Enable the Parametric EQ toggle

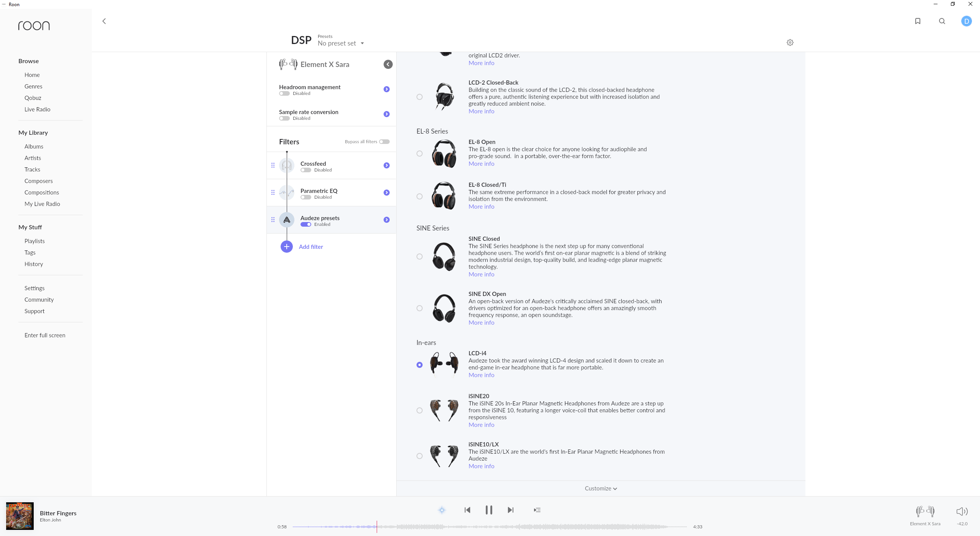(x=305, y=197)
